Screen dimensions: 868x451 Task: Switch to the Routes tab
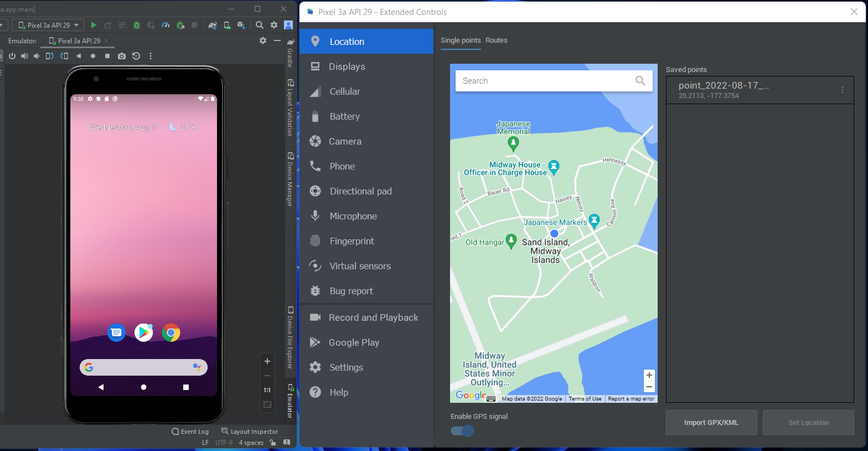497,40
